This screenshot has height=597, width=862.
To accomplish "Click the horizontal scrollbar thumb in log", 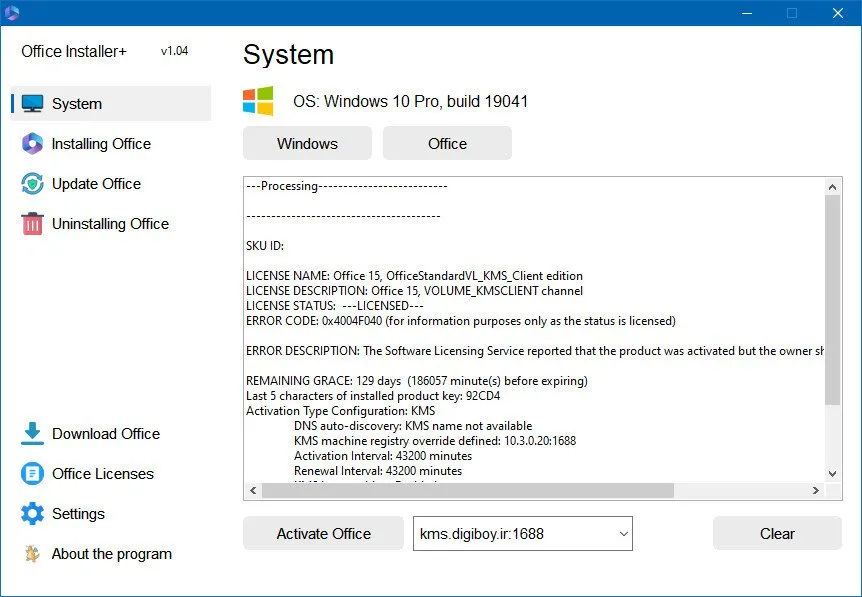I will coord(468,490).
